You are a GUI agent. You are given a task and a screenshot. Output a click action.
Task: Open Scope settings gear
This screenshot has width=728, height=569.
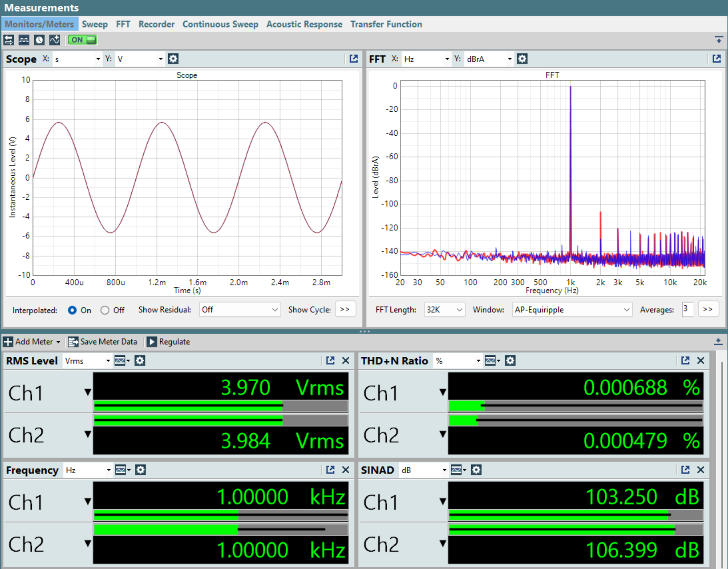[173, 59]
